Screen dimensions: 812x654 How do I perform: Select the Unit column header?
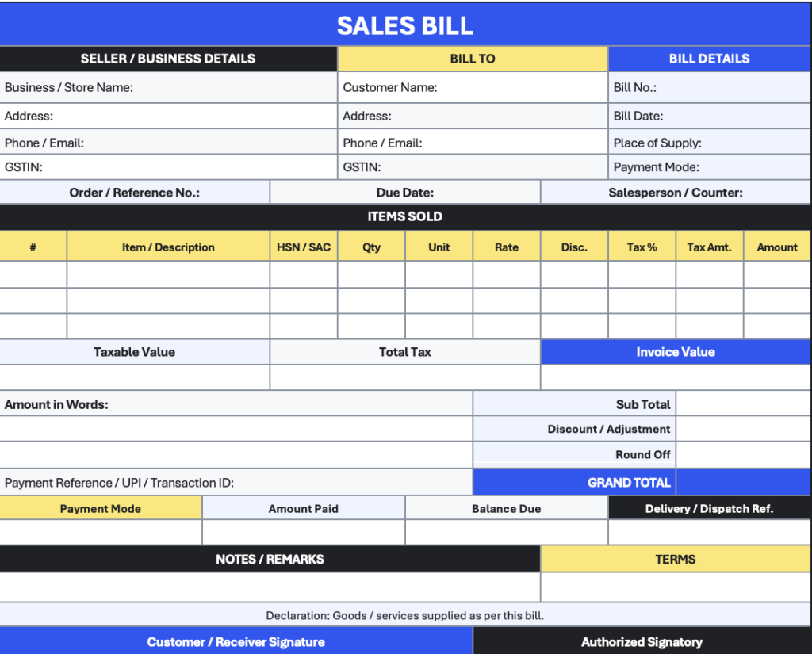pos(439,247)
